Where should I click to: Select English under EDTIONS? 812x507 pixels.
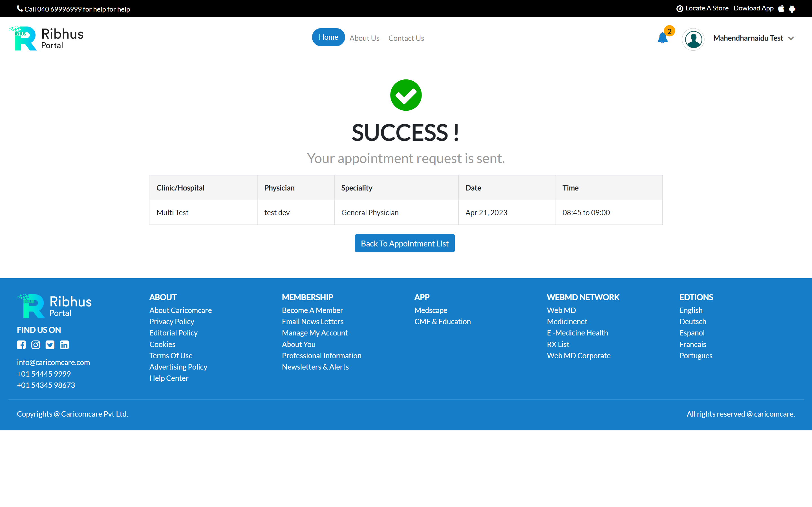691,310
